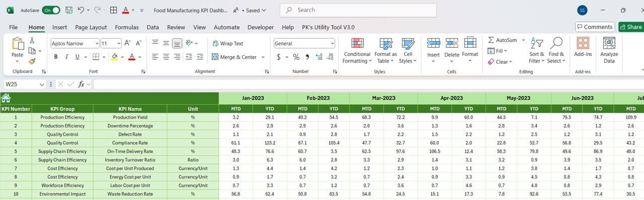This screenshot has height=200, width=644.
Task: Click the Increase Font Size icon
Action: (x=127, y=43)
